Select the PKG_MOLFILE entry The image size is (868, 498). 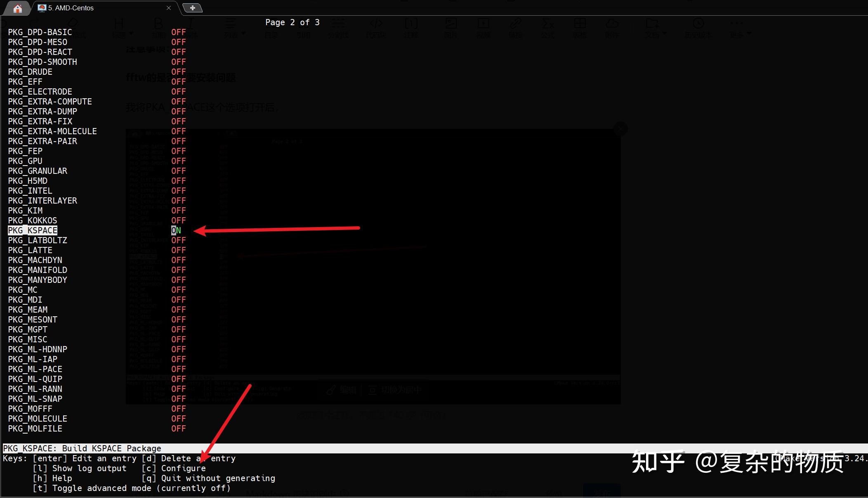35,429
